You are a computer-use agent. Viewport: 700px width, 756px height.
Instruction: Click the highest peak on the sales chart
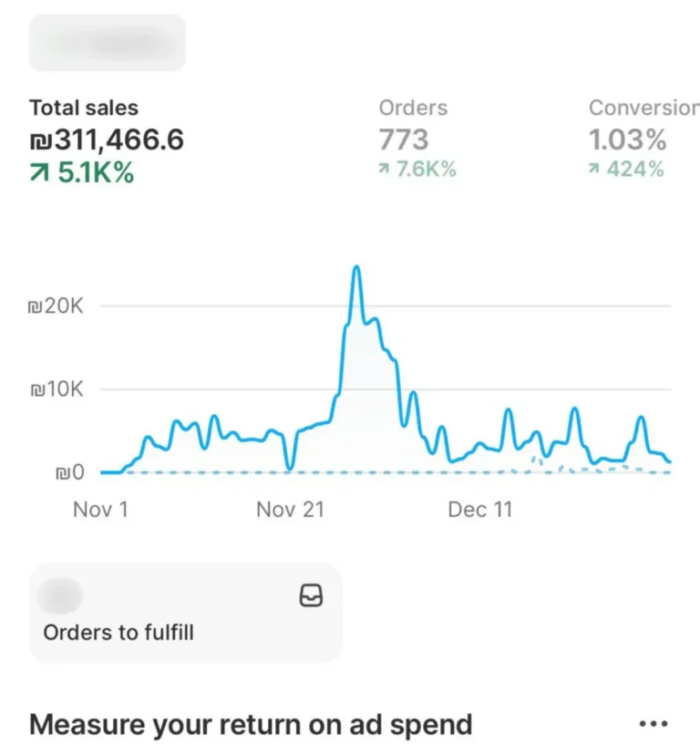pyautogui.click(x=356, y=267)
